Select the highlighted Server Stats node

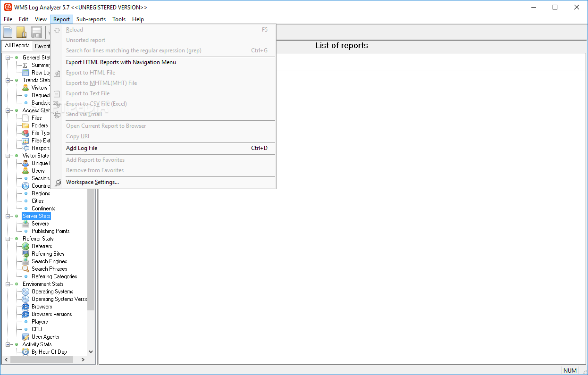tap(36, 216)
